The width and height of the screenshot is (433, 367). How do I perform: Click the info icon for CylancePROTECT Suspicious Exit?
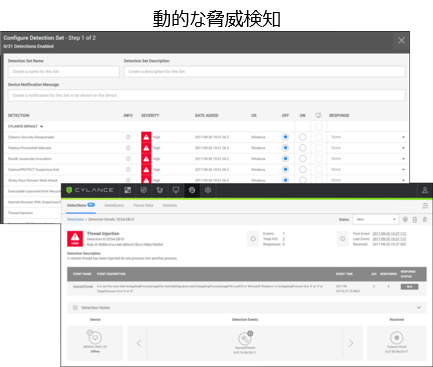(128, 169)
